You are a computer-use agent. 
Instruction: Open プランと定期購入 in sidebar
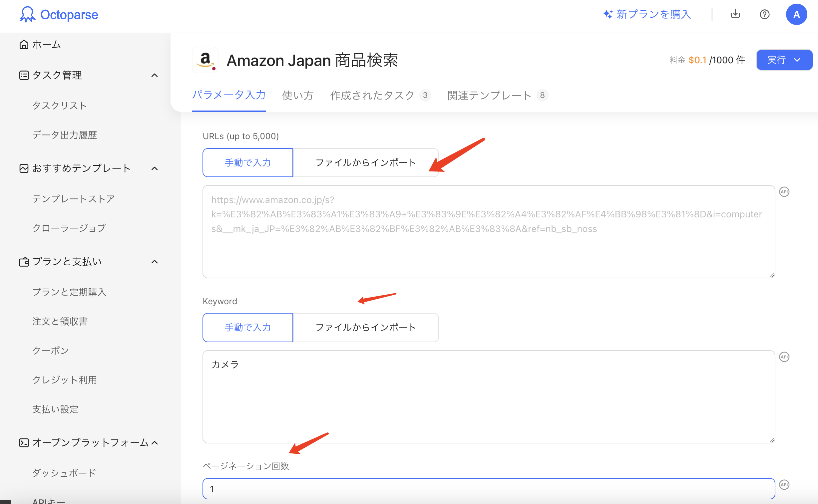coord(69,292)
